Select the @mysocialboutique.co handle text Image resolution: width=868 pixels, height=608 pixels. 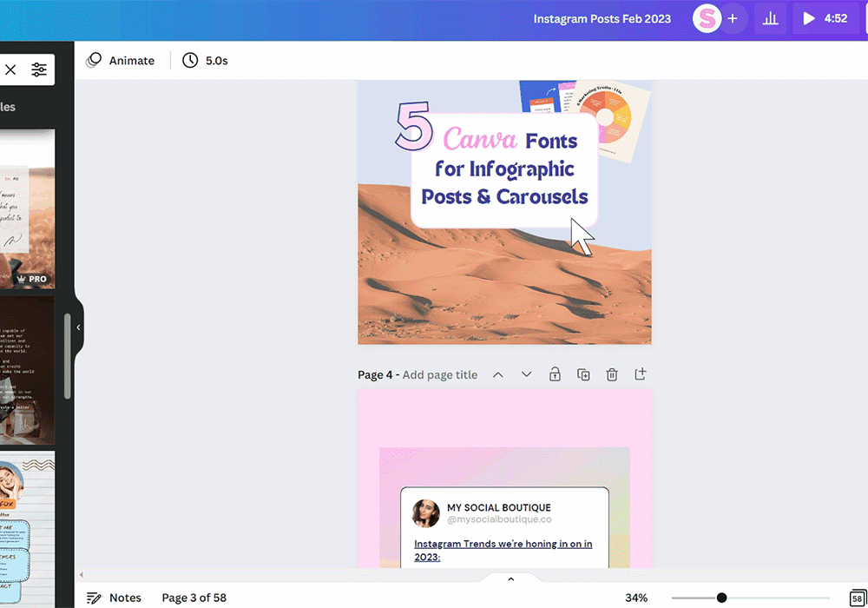pyautogui.click(x=499, y=519)
